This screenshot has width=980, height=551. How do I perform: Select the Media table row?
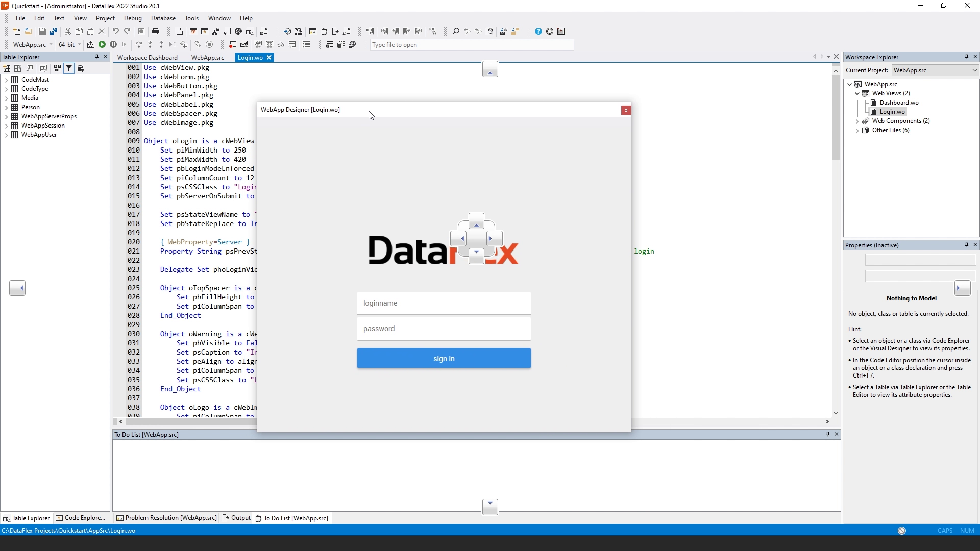click(x=30, y=98)
